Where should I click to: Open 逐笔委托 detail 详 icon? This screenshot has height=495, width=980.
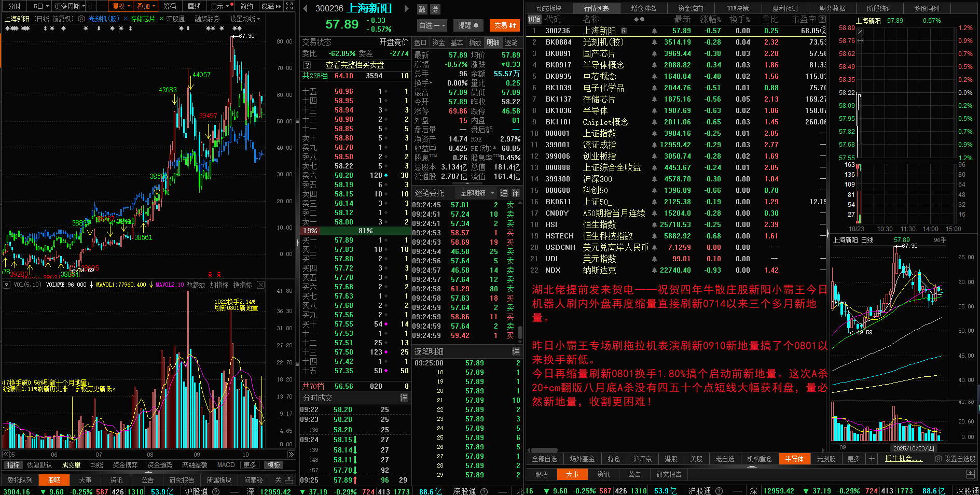click(516, 193)
